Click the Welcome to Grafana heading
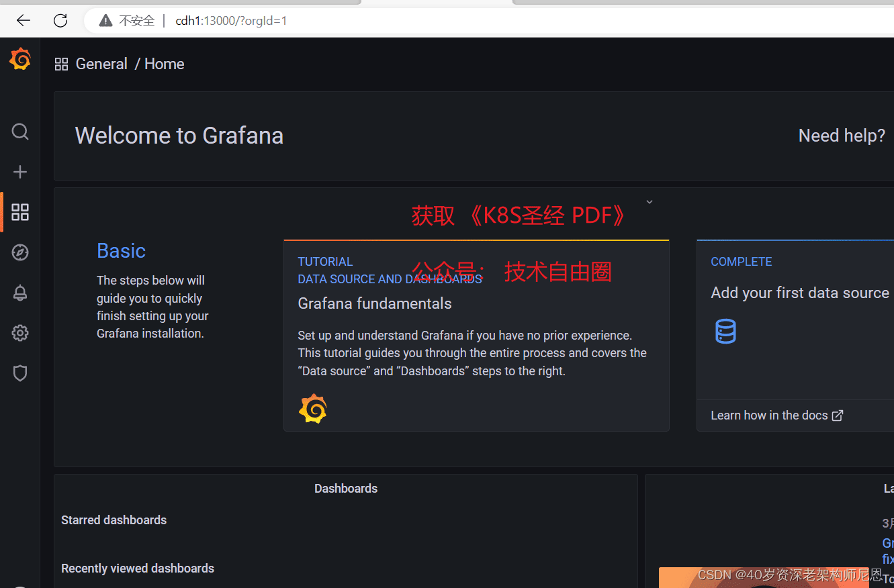894x588 pixels. coord(179,136)
